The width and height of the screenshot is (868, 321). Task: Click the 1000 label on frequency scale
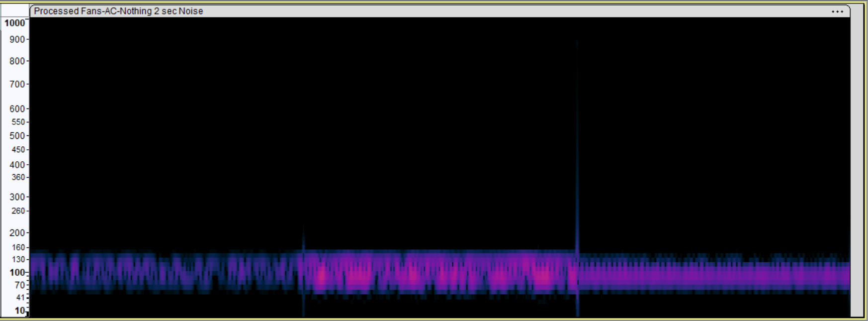click(x=14, y=23)
